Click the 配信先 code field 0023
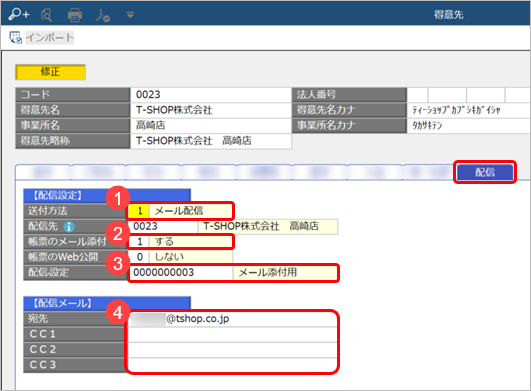Screen dimensions: 531x391 [x=163, y=226]
